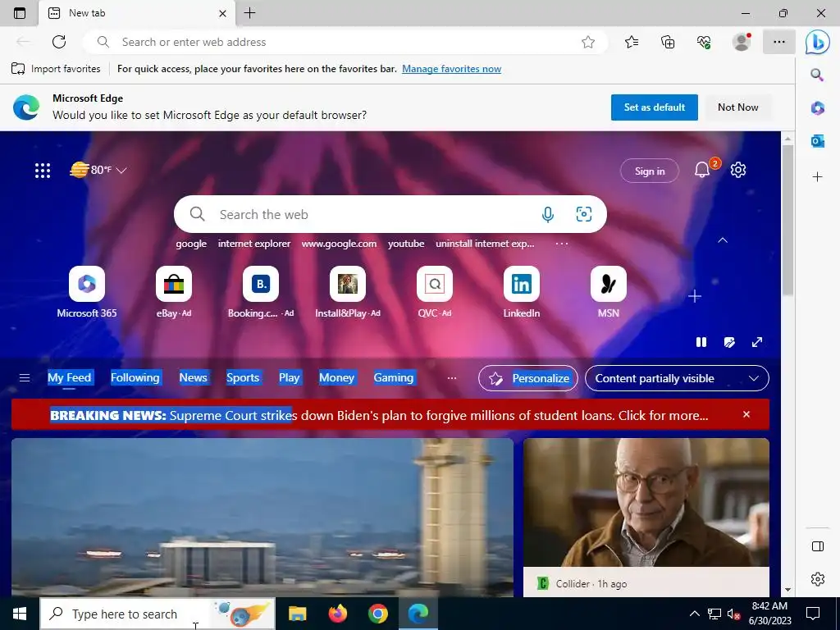
Task: Open the Collider article thumbnail
Action: tap(646, 503)
